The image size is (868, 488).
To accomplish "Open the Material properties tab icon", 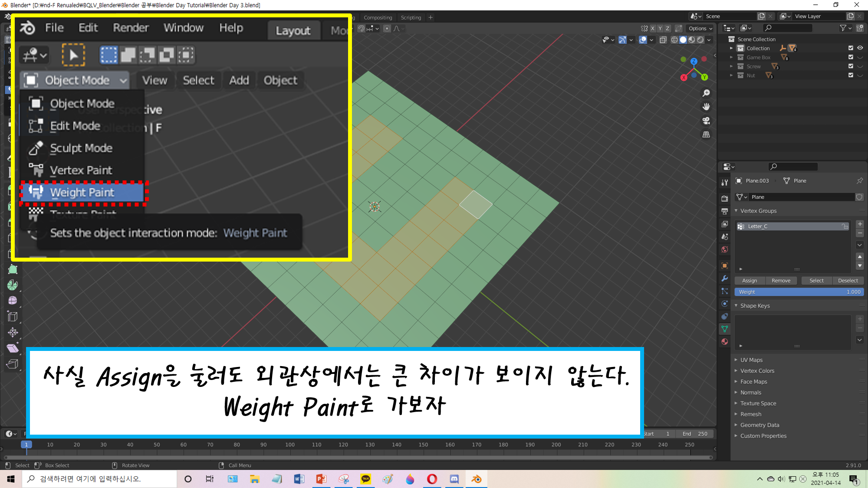I will coord(724,342).
